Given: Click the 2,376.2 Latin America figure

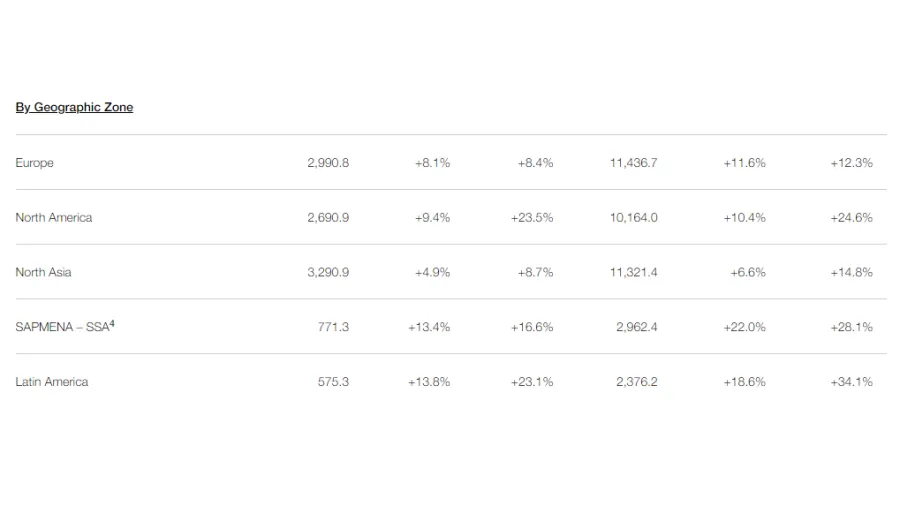Looking at the screenshot, I should coord(637,382).
